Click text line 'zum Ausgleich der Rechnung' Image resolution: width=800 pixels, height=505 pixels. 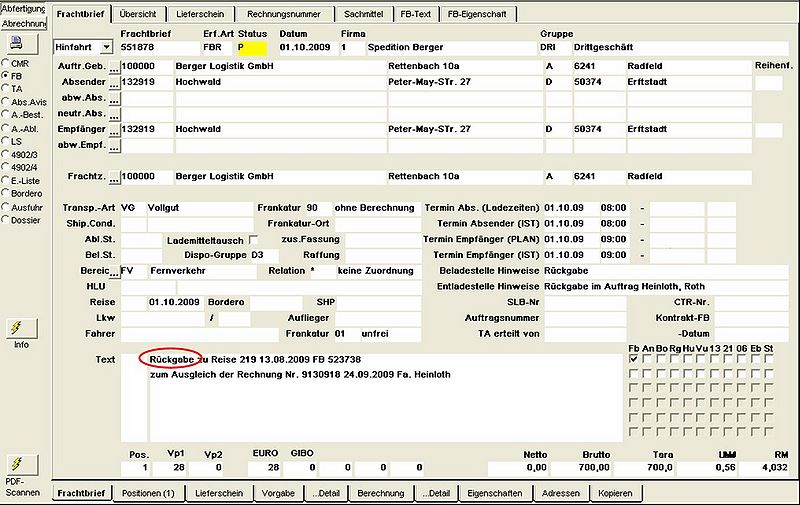click(300, 375)
